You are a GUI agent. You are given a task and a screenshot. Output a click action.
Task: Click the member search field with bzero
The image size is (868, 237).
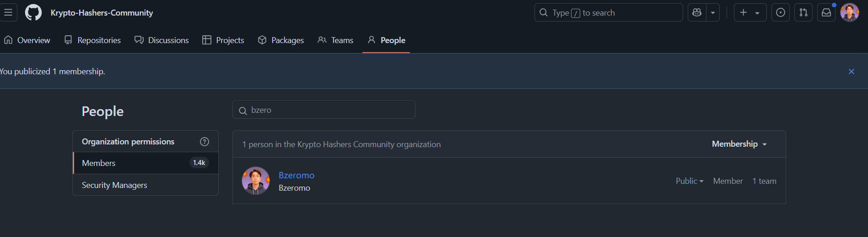(324, 110)
